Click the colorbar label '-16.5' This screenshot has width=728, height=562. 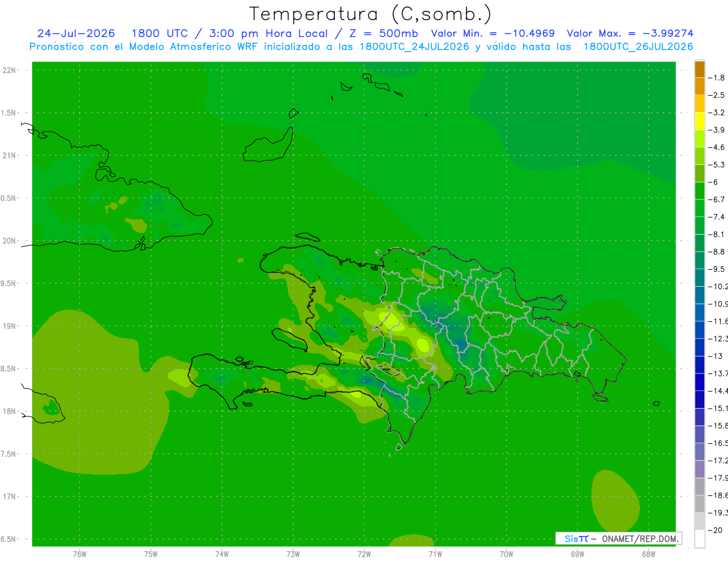pyautogui.click(x=718, y=443)
